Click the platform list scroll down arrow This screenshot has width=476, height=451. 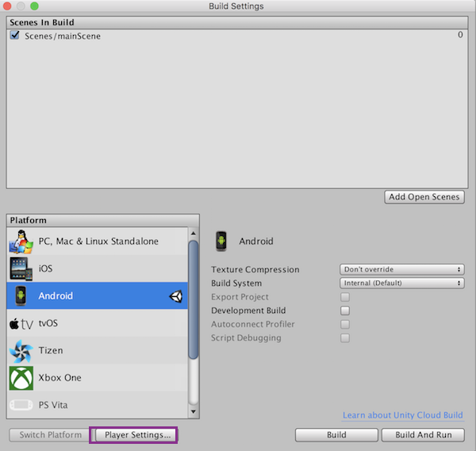(x=193, y=411)
